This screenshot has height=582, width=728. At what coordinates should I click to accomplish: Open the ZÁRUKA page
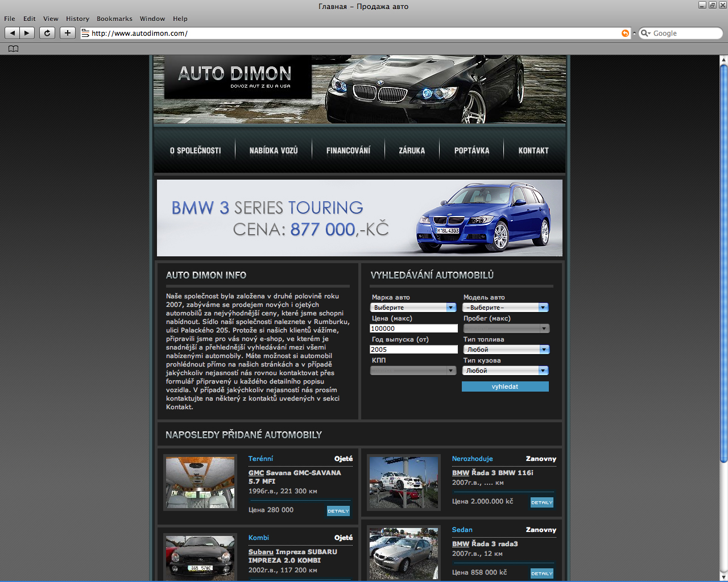point(412,151)
